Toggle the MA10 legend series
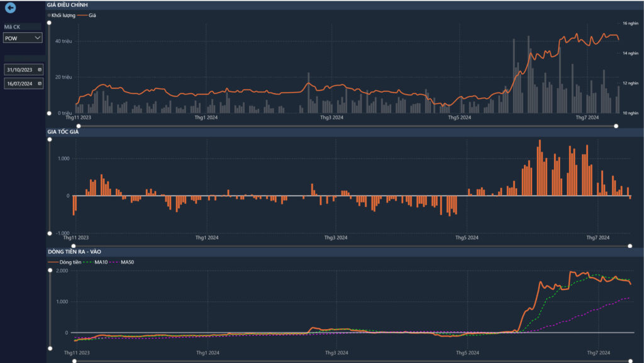The image size is (644, 363). pyautogui.click(x=96, y=262)
